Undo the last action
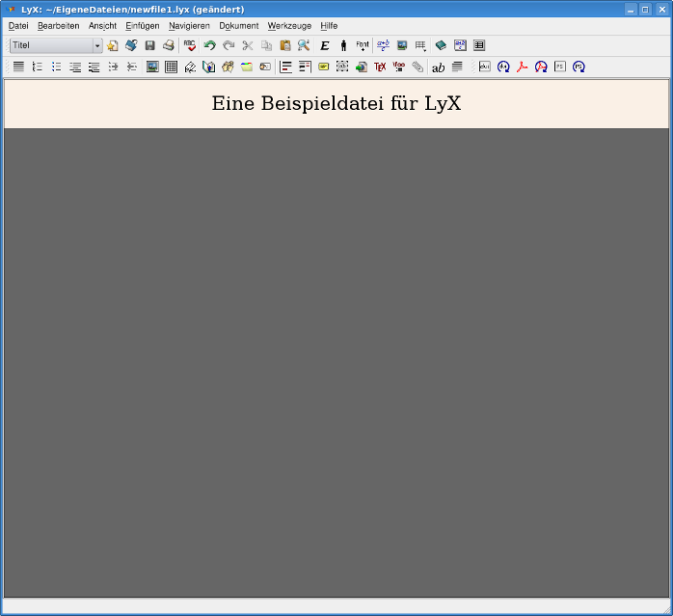 (209, 45)
